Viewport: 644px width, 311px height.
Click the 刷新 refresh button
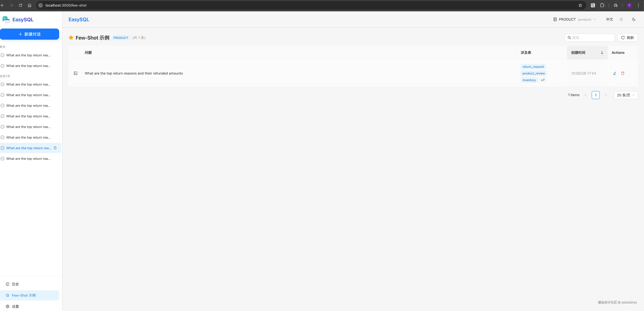pos(627,38)
